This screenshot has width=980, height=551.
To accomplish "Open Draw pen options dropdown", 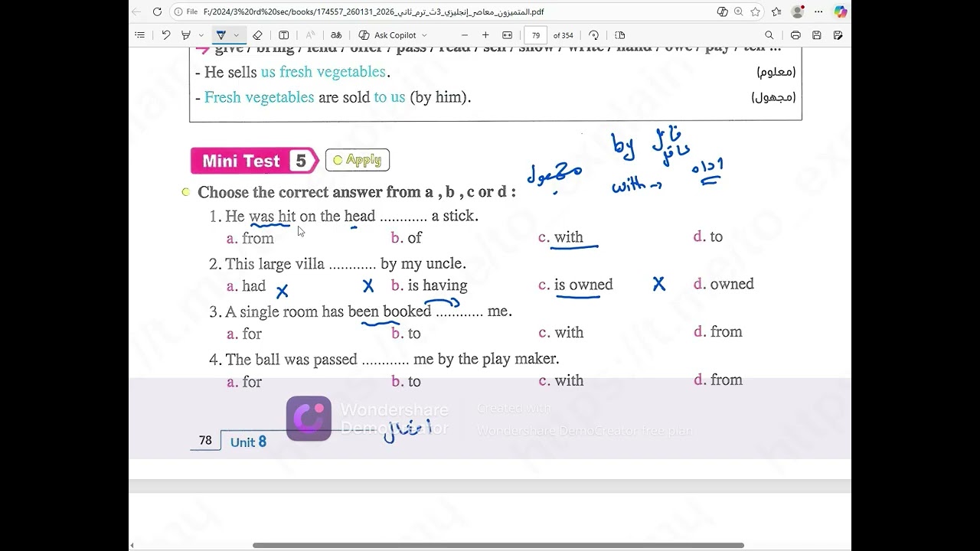I will point(236,35).
